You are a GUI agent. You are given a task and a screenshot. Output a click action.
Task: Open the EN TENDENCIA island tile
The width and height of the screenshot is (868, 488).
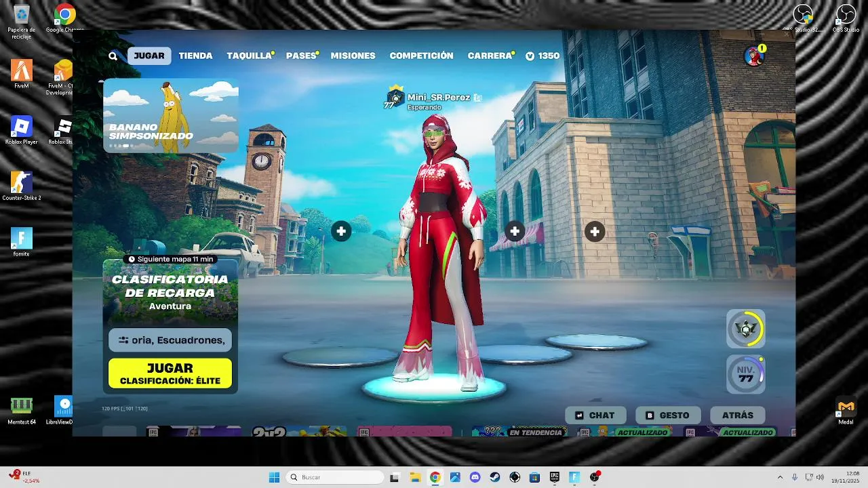coord(520,432)
